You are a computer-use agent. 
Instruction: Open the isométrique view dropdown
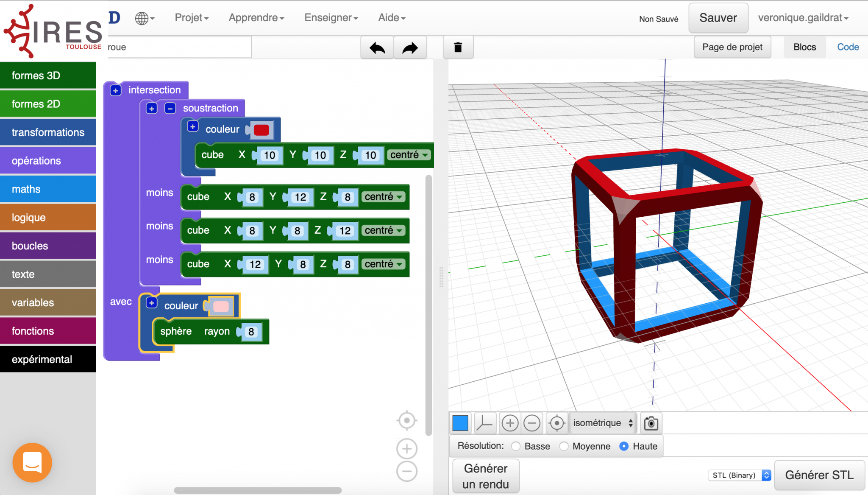[602, 423]
